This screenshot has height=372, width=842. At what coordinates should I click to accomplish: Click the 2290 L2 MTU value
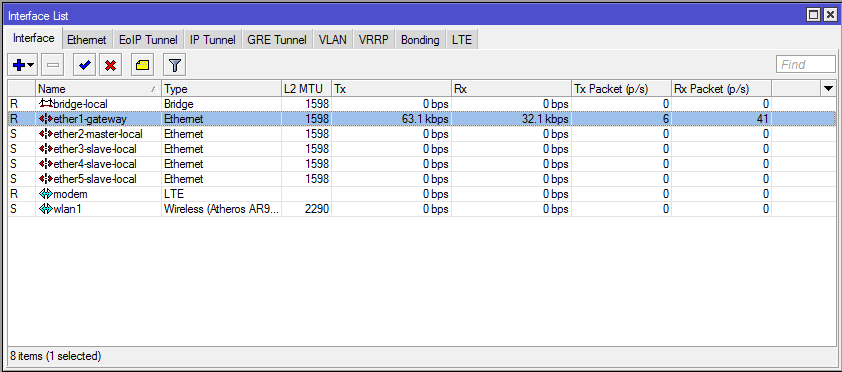[316, 209]
